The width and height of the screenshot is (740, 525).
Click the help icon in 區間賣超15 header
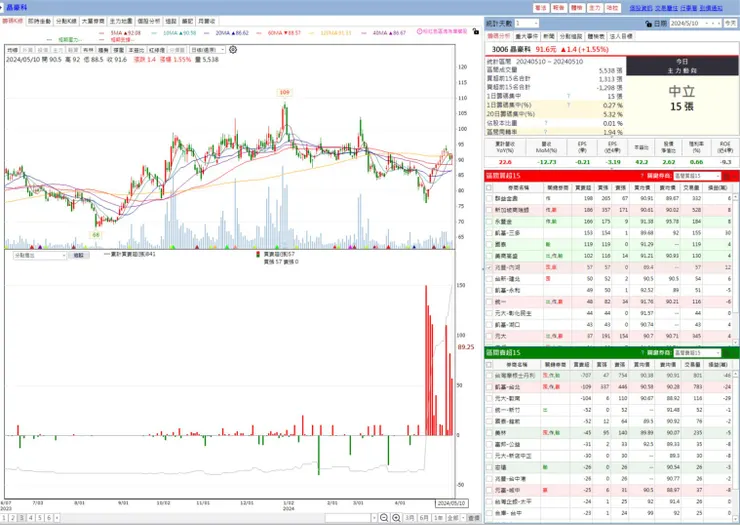tap(642, 353)
